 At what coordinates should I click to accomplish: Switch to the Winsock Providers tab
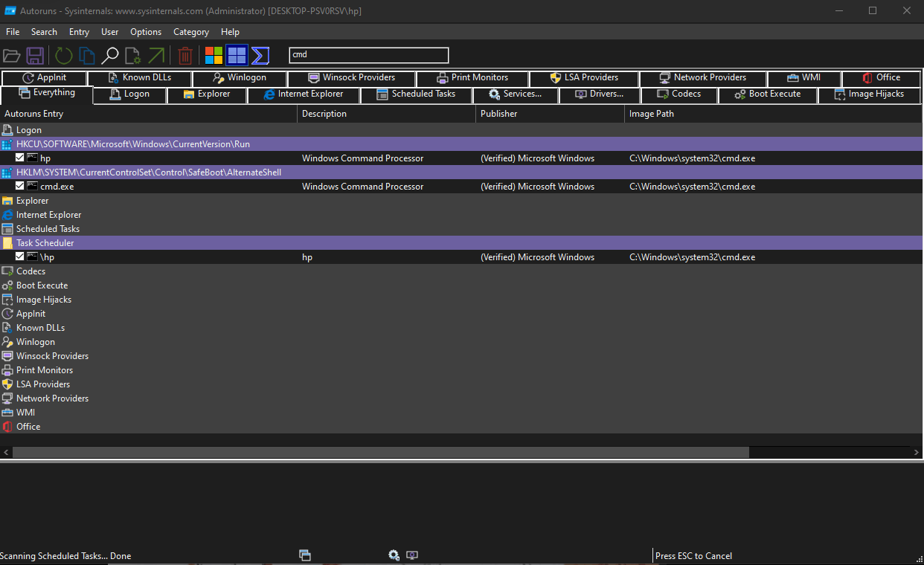[351, 77]
